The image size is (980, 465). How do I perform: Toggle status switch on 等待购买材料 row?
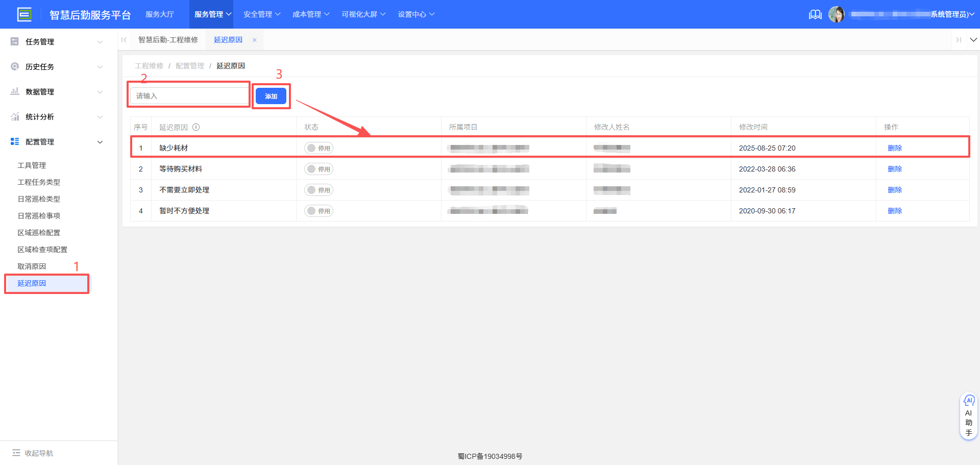(x=318, y=169)
